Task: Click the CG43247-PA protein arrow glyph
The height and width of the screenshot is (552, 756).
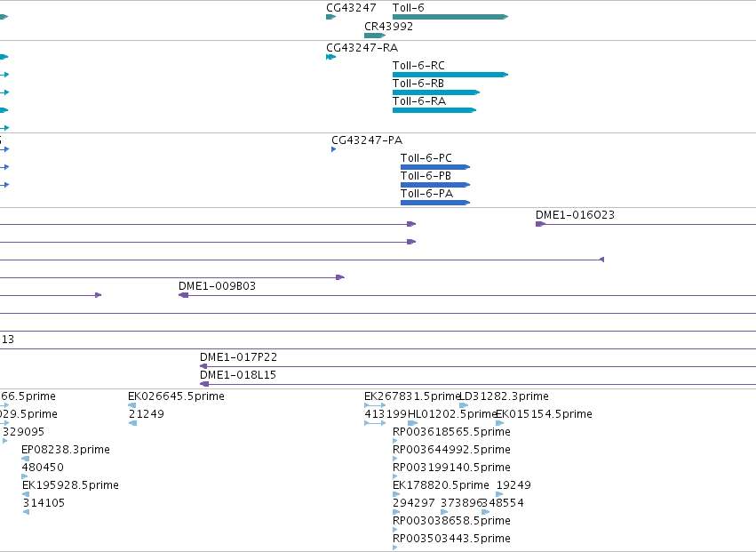Action: click(x=334, y=149)
